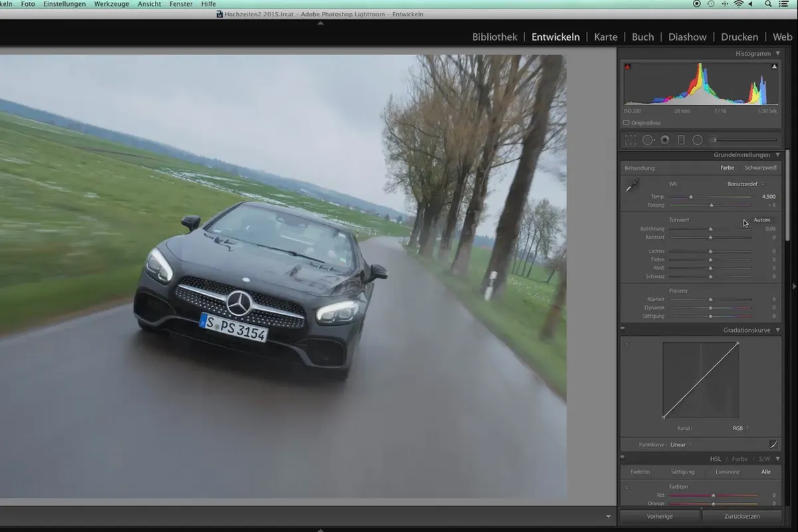Click the screen recording status icon
This screenshot has width=798, height=532.
[x=696, y=4]
